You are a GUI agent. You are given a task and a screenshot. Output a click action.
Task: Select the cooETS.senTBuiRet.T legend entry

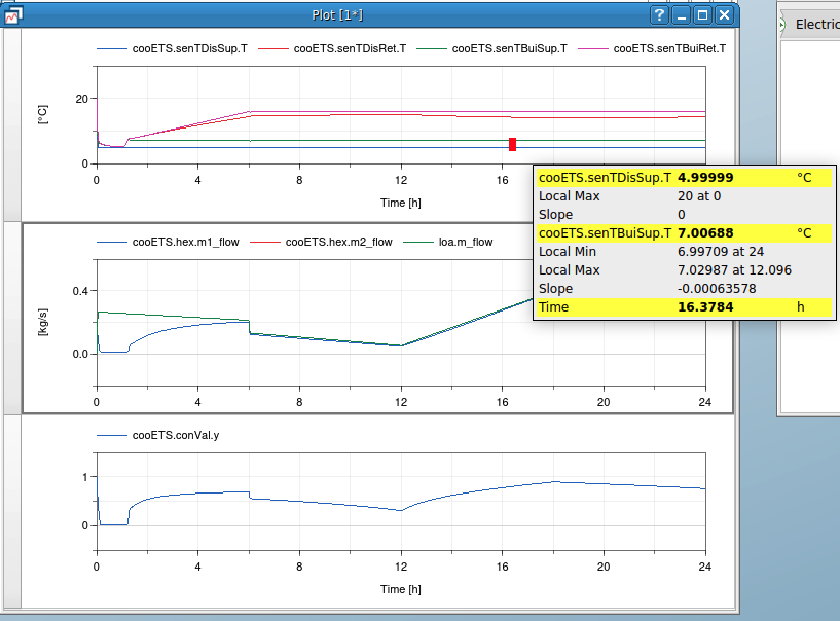point(669,49)
